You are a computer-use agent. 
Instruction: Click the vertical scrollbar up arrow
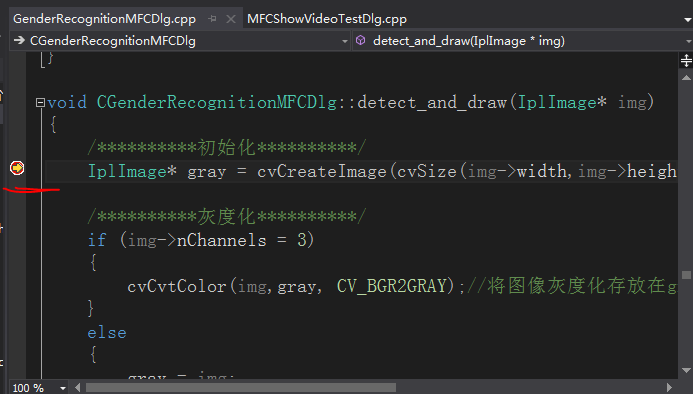[x=686, y=78]
